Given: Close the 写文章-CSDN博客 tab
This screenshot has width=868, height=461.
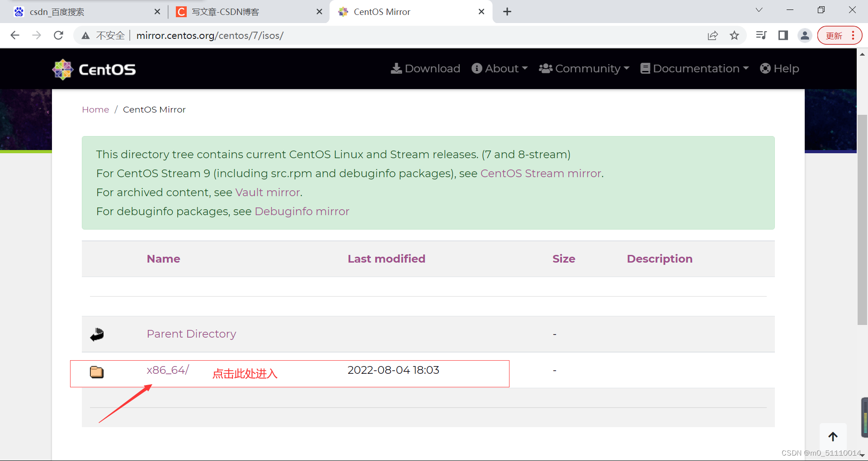Looking at the screenshot, I should (319, 12).
